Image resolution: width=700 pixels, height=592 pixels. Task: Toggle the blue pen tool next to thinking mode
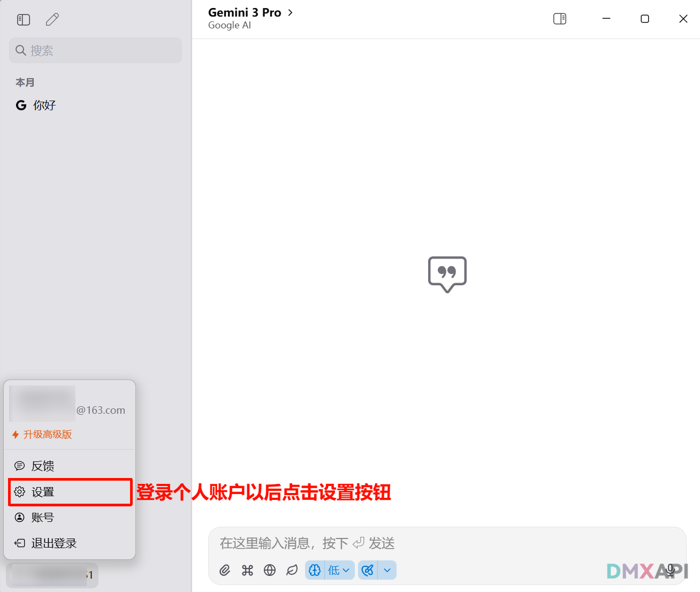368,570
